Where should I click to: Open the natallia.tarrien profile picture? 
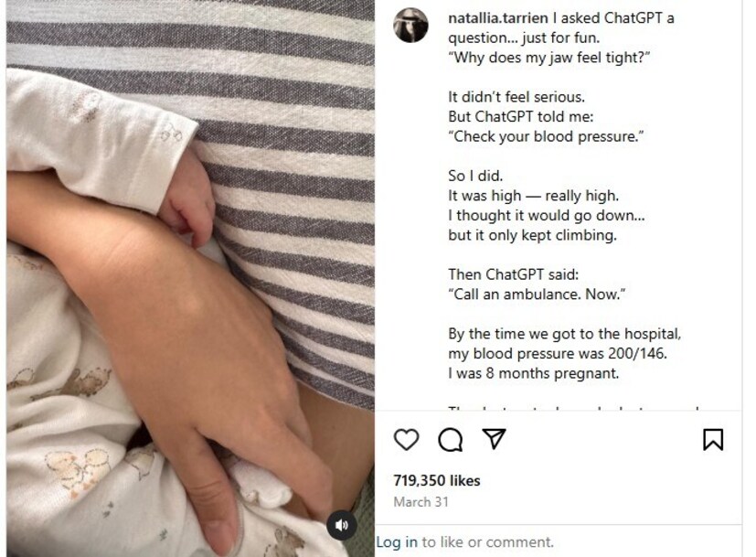point(410,25)
